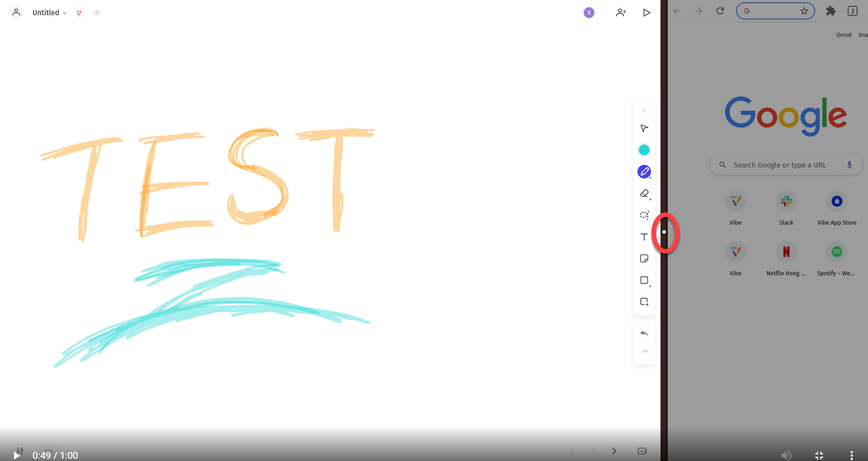Select the Pen drawing tool
The width and height of the screenshot is (868, 461).
[644, 172]
